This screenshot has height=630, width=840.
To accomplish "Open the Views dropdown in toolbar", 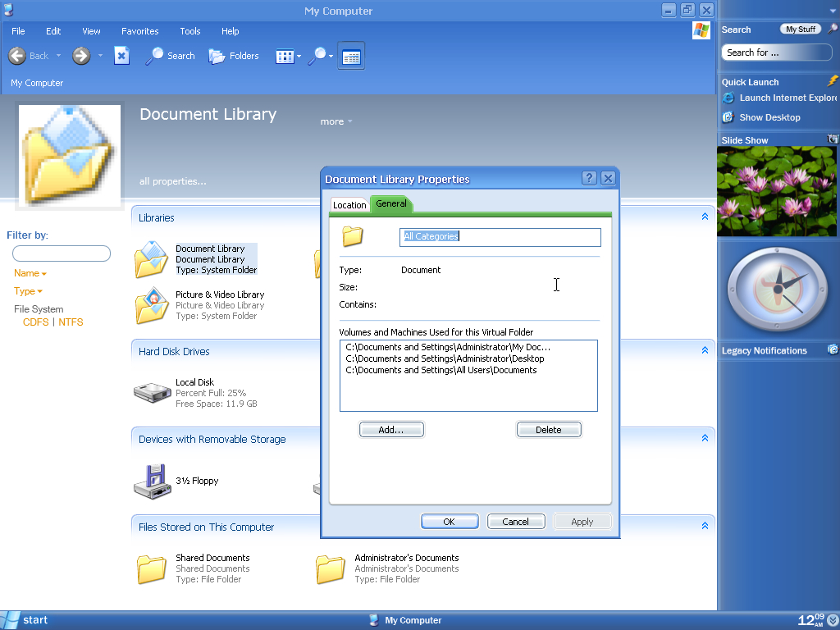I will click(288, 57).
